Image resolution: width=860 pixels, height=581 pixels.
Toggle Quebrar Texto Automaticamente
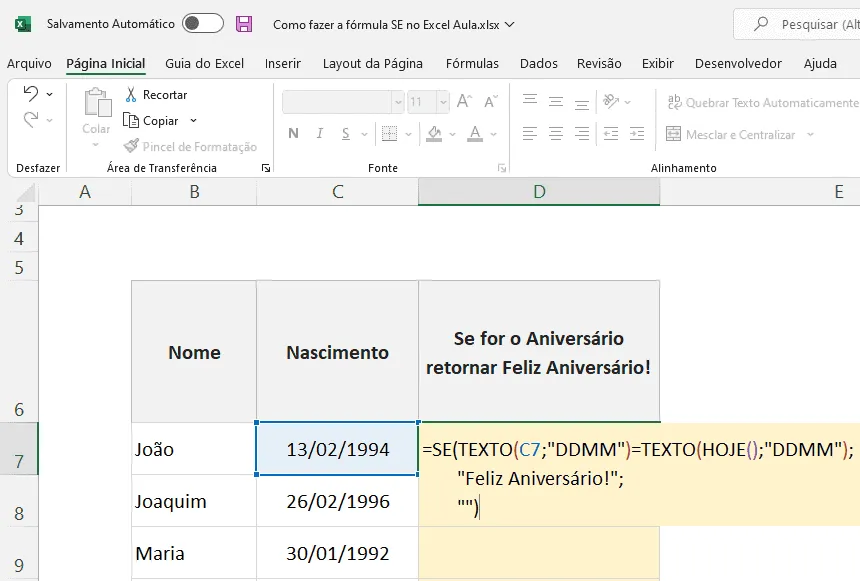pos(762,103)
